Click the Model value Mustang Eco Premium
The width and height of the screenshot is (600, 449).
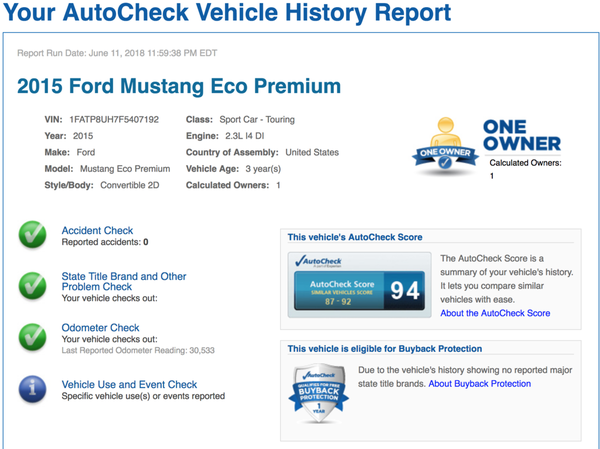click(x=125, y=169)
